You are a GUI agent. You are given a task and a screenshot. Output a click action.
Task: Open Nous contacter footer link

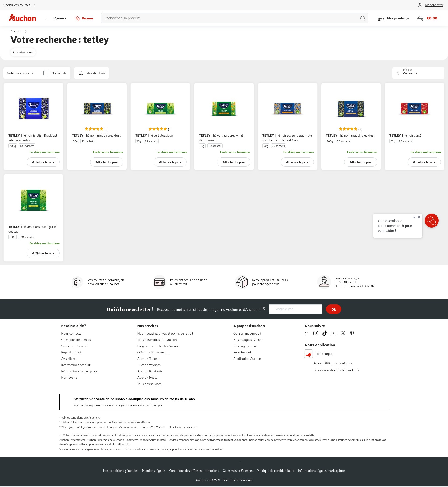point(72,333)
